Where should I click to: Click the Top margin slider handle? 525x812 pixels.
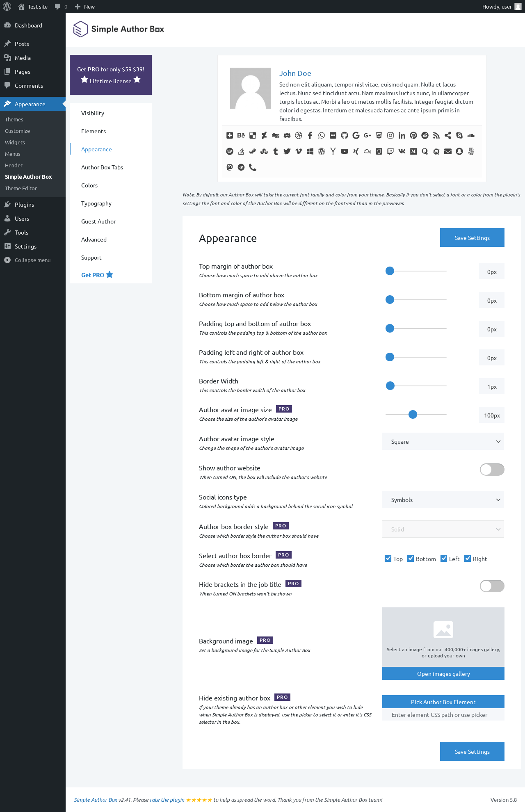[390, 271]
